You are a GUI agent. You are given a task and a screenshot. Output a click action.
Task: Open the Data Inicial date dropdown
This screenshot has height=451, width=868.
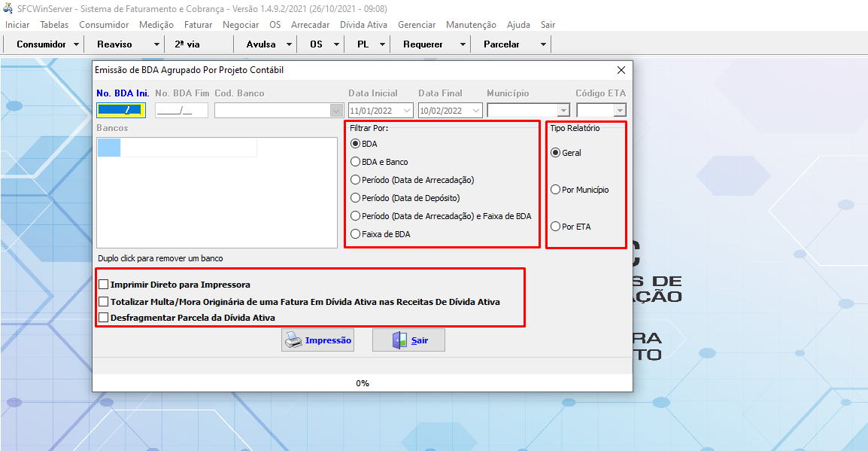pos(408,111)
